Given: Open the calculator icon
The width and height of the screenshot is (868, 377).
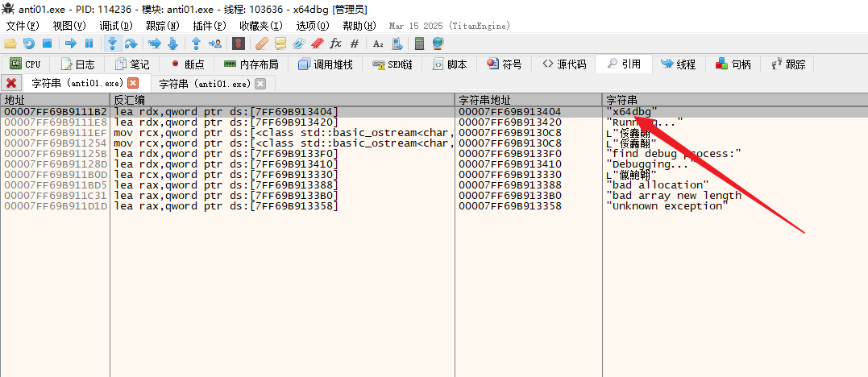Looking at the screenshot, I should point(420,43).
